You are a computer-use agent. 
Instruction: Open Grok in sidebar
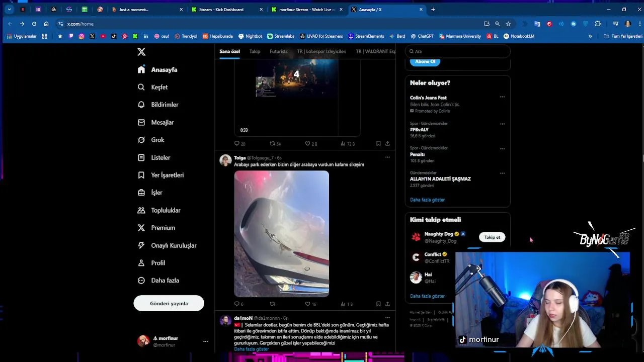pos(151,140)
